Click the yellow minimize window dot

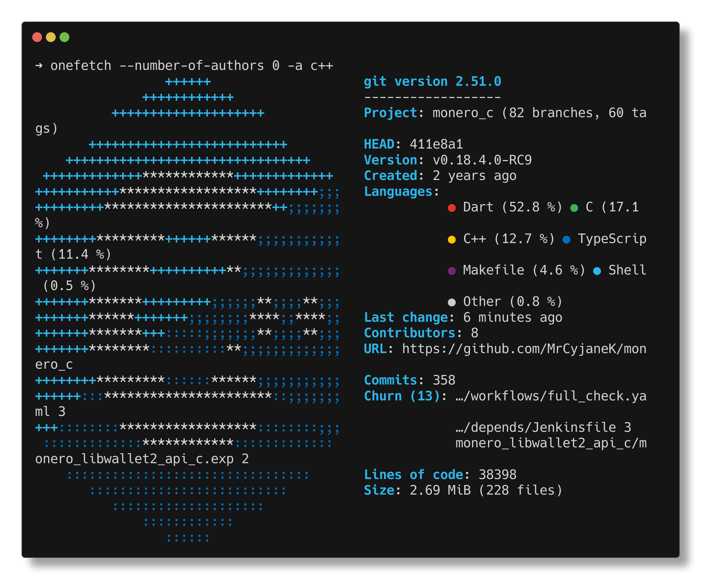tap(51, 37)
